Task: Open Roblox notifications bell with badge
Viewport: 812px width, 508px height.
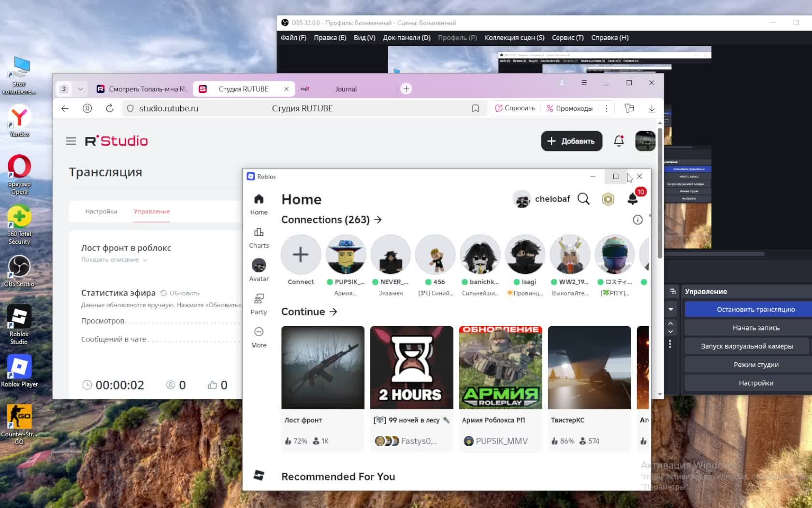Action: pos(633,199)
